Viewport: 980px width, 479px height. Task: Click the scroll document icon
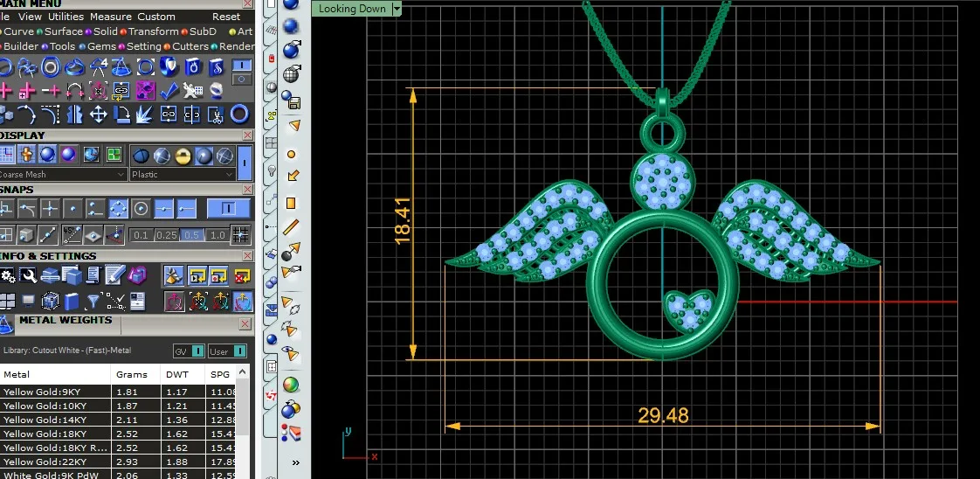point(93,275)
